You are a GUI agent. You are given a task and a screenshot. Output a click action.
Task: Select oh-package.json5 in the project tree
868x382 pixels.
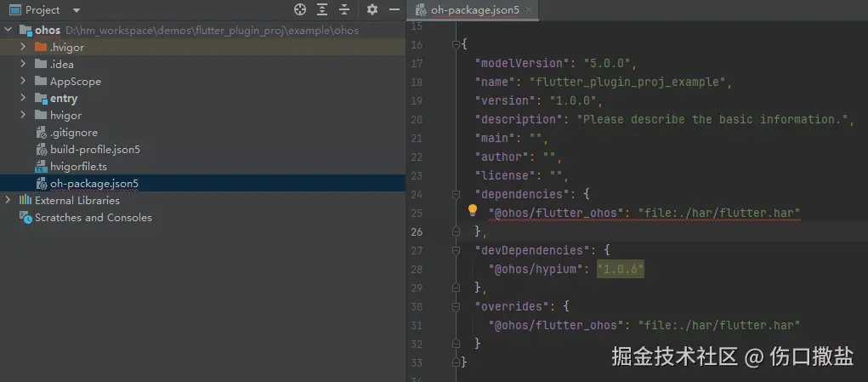pyautogui.click(x=94, y=183)
